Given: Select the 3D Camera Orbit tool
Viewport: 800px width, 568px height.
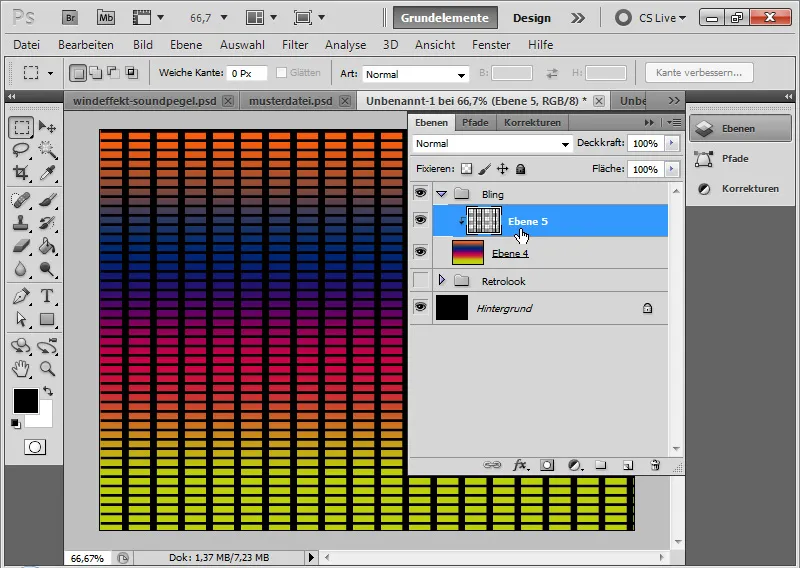Looking at the screenshot, I should (47, 346).
